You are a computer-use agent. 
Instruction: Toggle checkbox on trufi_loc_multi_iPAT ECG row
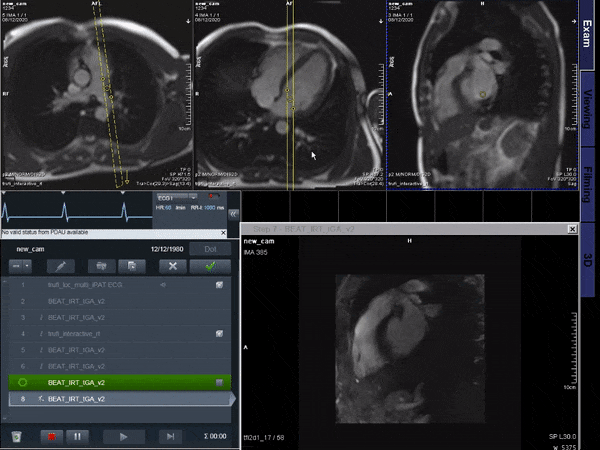(x=218, y=285)
